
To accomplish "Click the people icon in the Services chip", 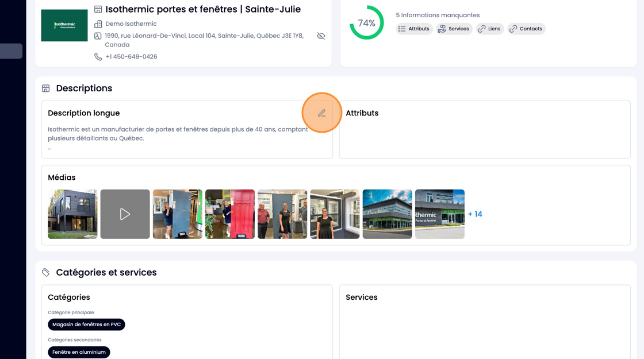I will (x=442, y=29).
